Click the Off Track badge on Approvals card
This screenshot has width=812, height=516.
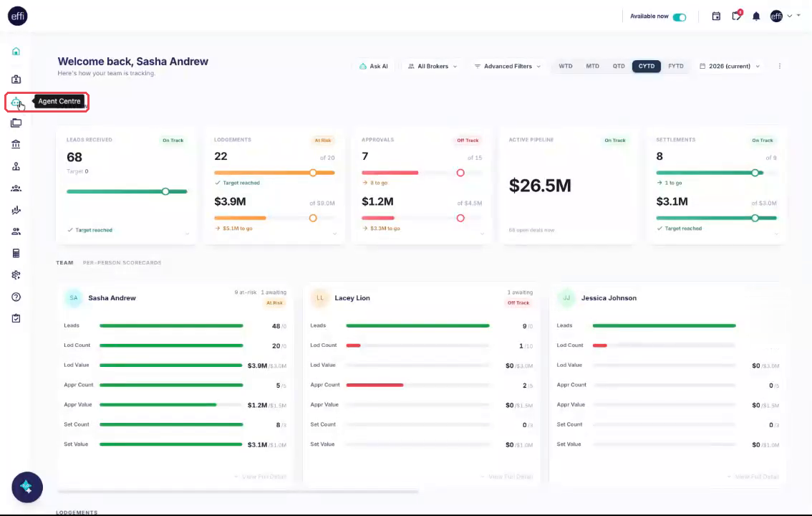468,140
